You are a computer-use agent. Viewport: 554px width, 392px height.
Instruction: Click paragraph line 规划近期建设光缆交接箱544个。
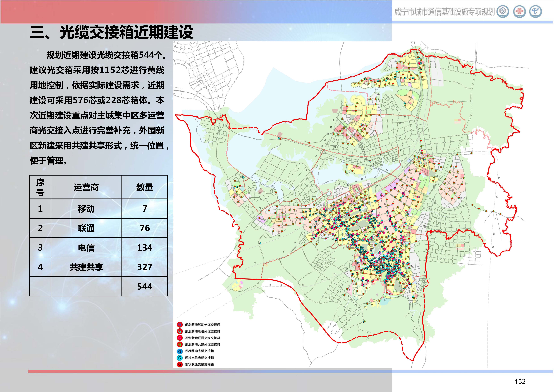click(x=106, y=55)
